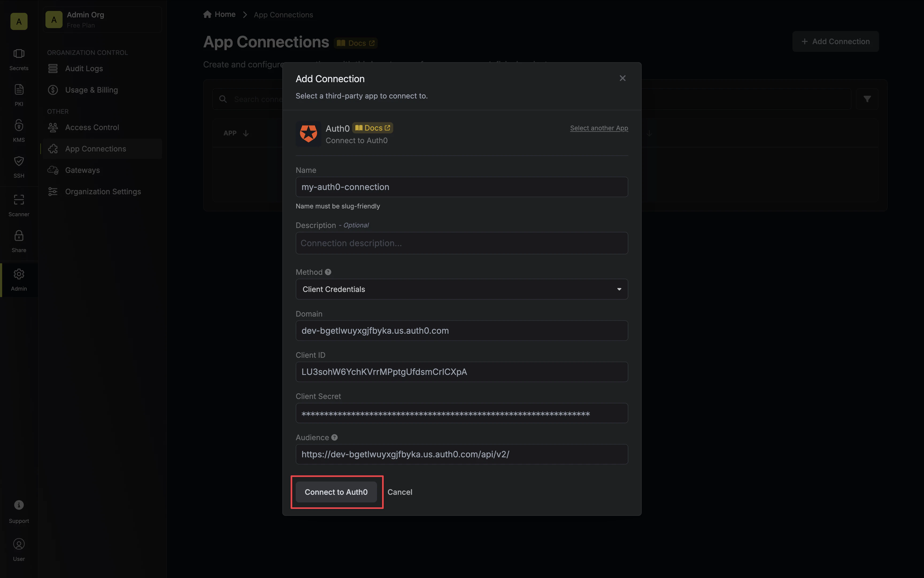The height and width of the screenshot is (578, 924).
Task: Open the KMS section icon
Action: [x=19, y=126]
